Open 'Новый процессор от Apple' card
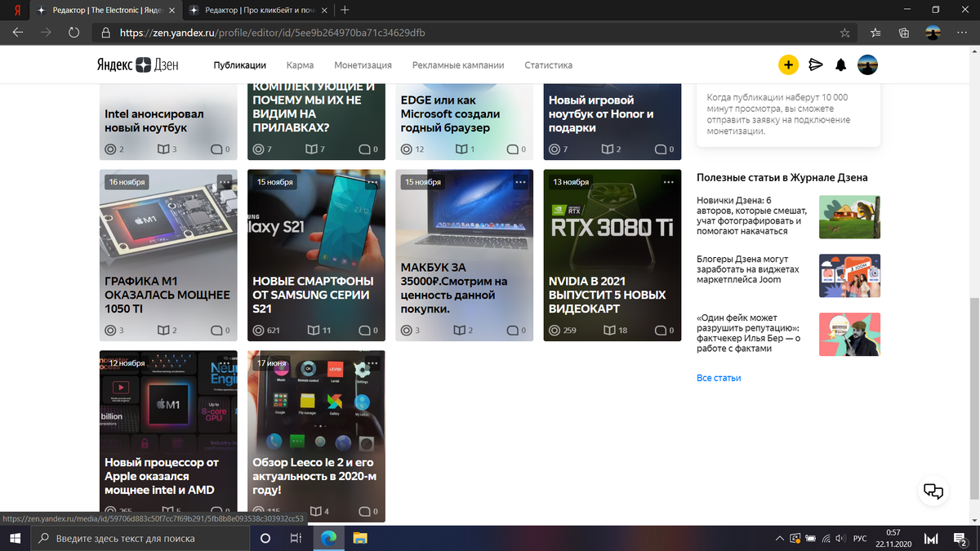Screen dimensions: 980x551 (x=168, y=435)
